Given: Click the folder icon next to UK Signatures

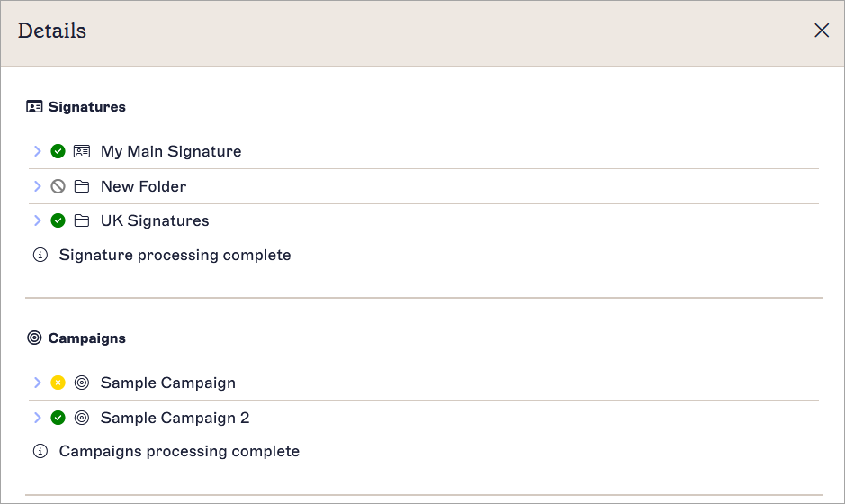Looking at the screenshot, I should [x=82, y=220].
